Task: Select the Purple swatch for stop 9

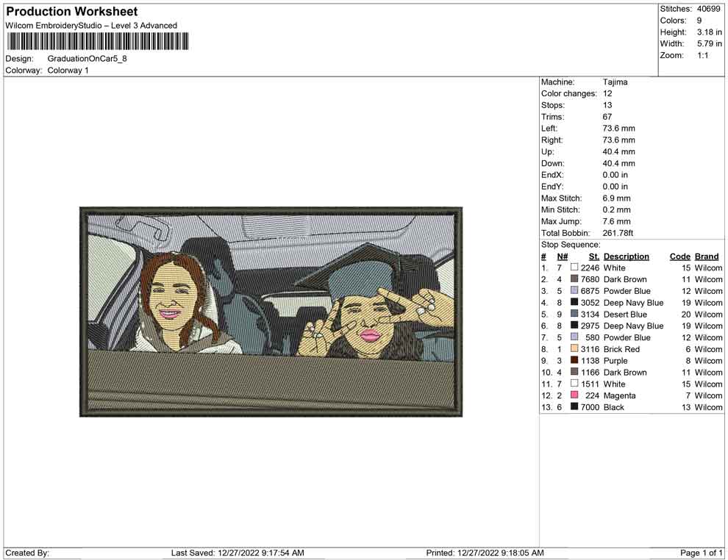Action: coord(574,361)
